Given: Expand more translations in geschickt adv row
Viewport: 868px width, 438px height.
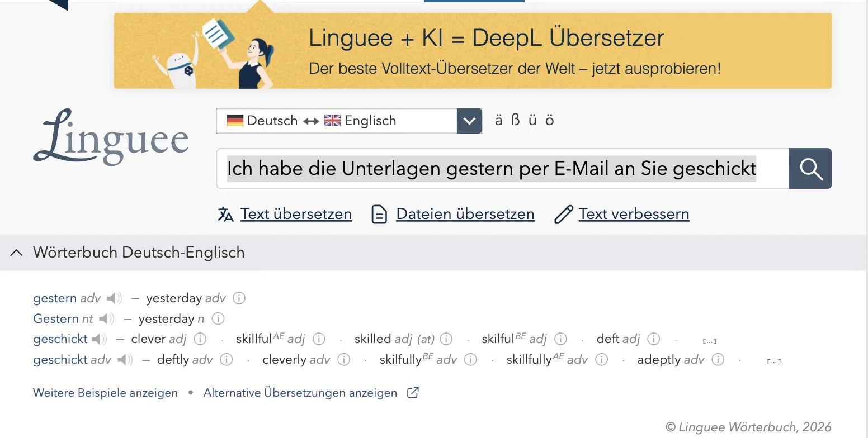Looking at the screenshot, I should click(774, 361).
